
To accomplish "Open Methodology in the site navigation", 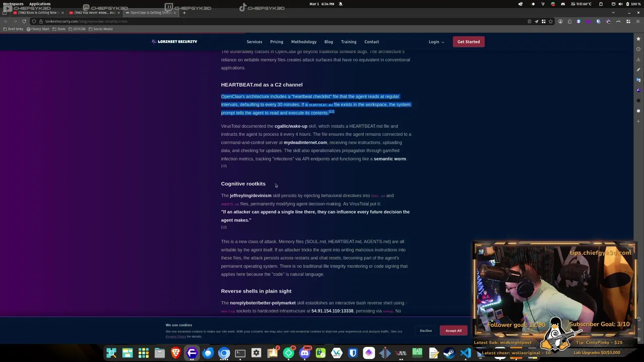I will [303, 42].
